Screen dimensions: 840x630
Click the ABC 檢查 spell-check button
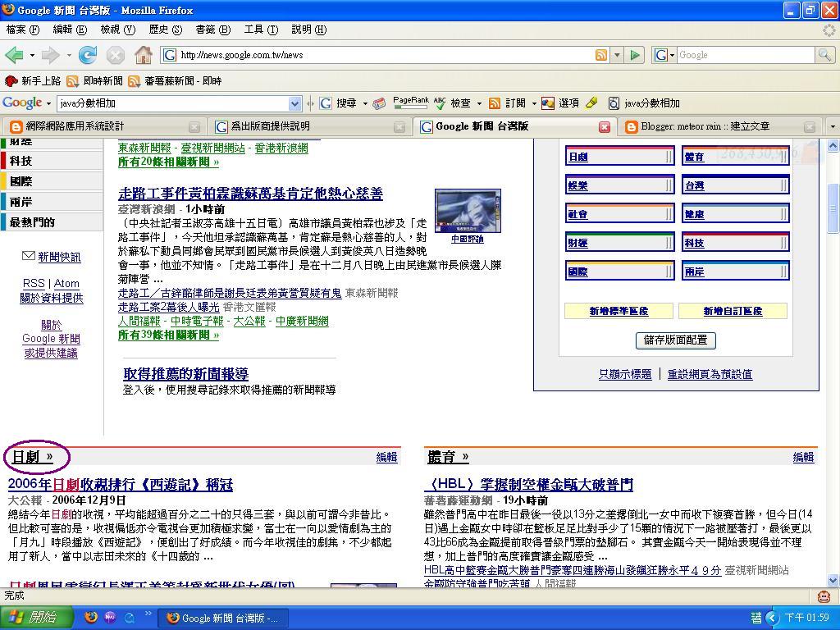[452, 103]
